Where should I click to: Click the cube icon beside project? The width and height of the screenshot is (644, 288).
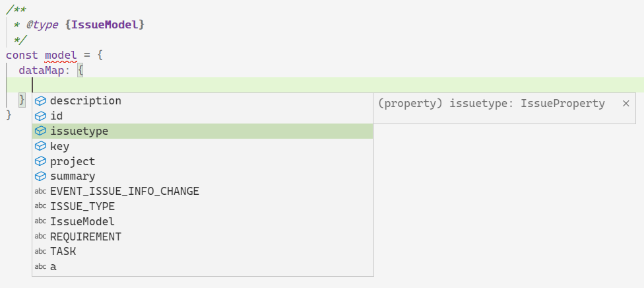[41, 162]
